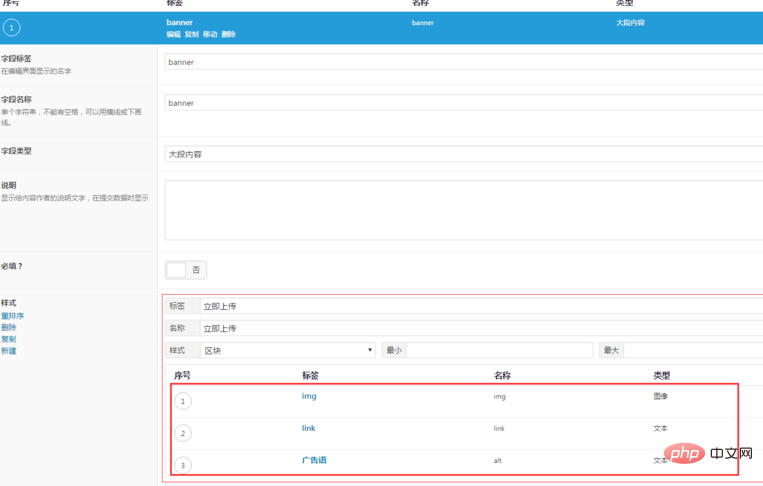Open the 样式 区块 dropdown
763x486 pixels.
click(287, 350)
